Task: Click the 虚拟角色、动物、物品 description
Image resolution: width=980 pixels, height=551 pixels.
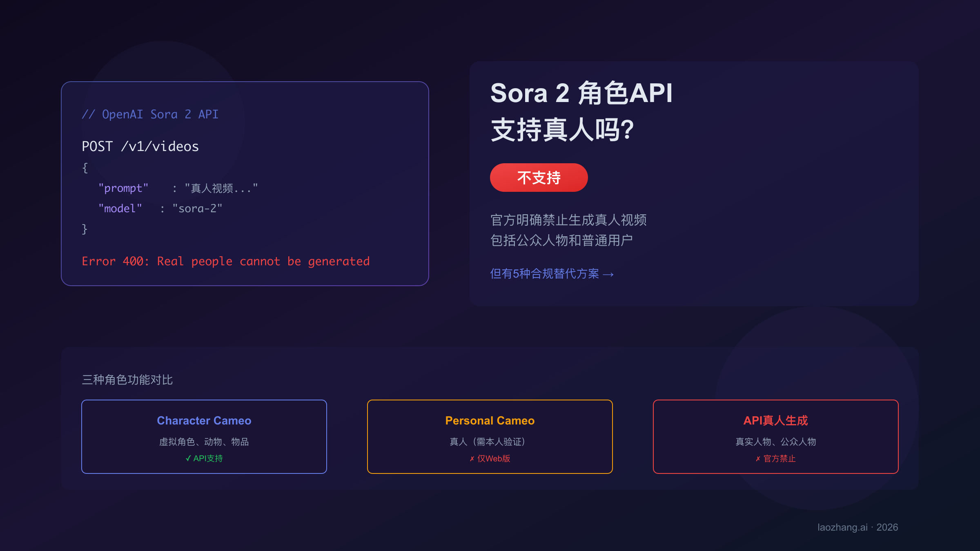Action: click(204, 442)
